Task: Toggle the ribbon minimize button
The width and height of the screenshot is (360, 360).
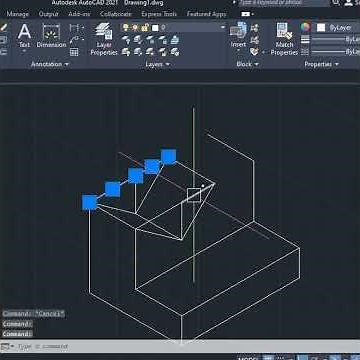Action: (x=245, y=14)
